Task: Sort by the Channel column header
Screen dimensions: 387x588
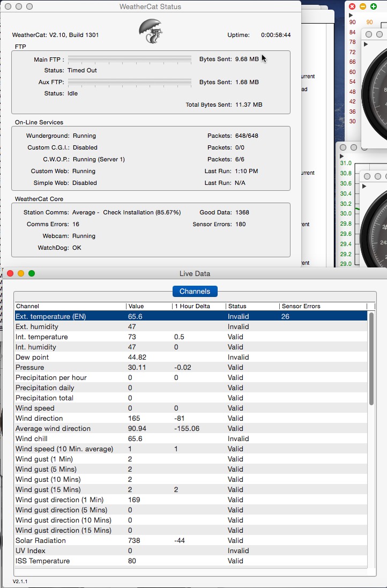Action: 70,306
